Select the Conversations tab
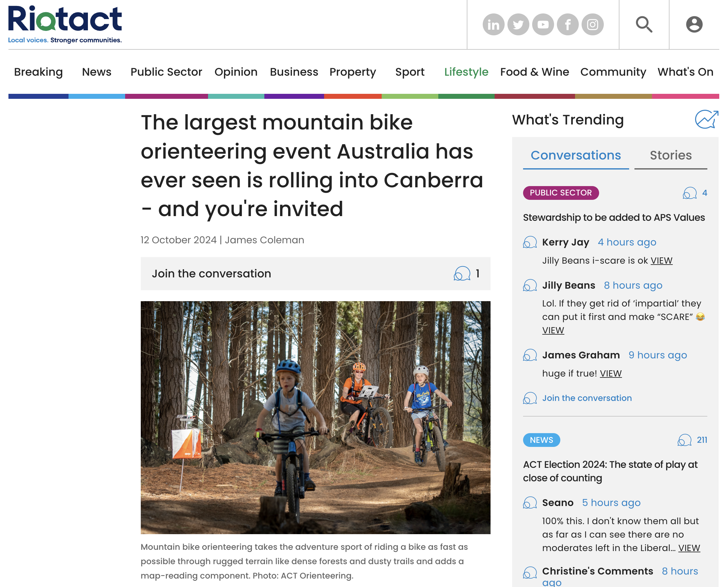 (x=575, y=155)
